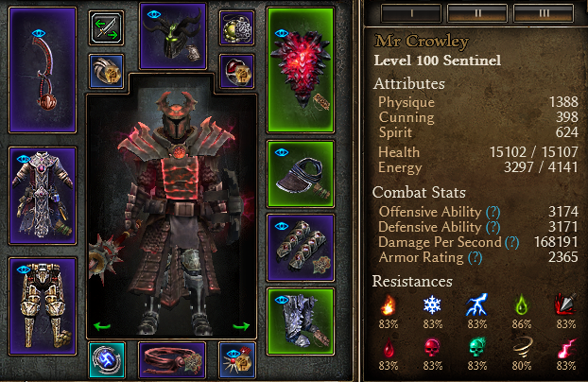Select the red spiked shield off-hand slot
Image resolution: width=588 pixels, height=382 pixels.
(x=301, y=70)
